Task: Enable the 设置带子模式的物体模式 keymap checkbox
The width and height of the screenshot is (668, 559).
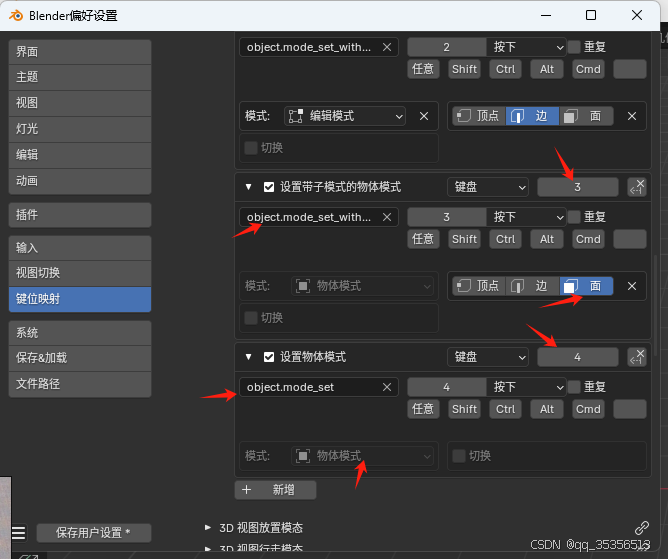Action: 269,187
